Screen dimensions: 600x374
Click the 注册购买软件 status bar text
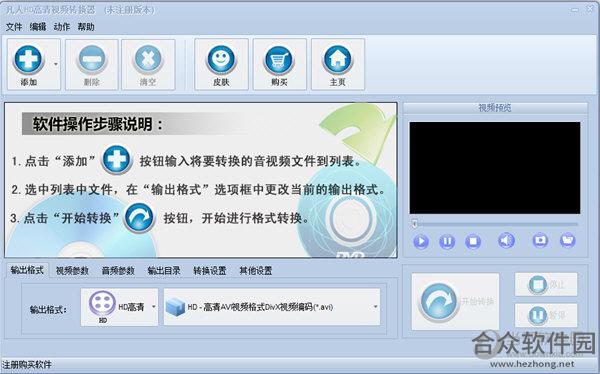click(x=27, y=364)
